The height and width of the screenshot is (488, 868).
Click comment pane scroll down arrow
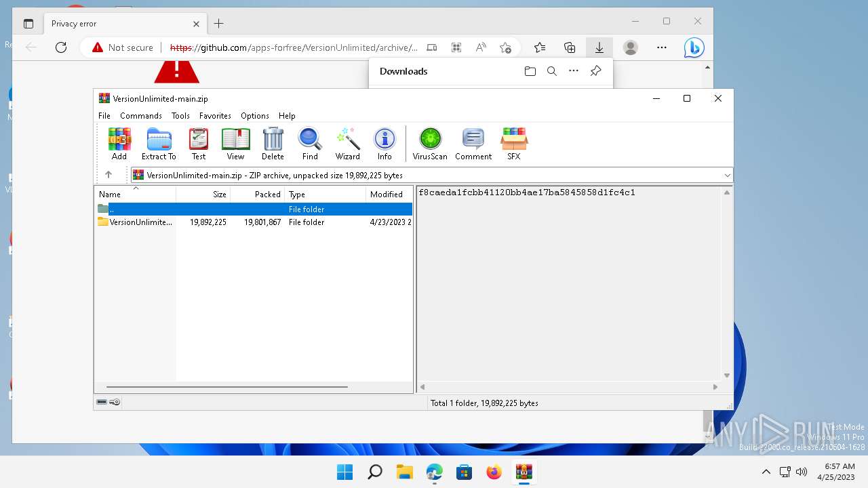coord(727,375)
